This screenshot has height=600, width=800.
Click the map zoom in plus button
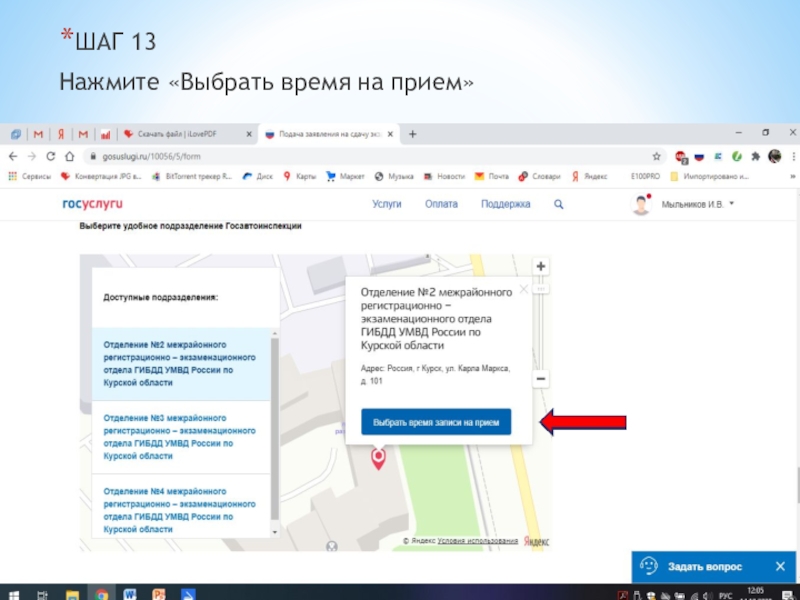[541, 267]
